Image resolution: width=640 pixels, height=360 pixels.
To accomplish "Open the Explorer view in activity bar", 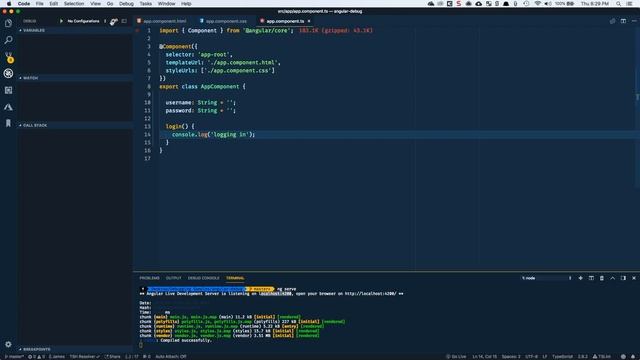I will pos(8,23).
